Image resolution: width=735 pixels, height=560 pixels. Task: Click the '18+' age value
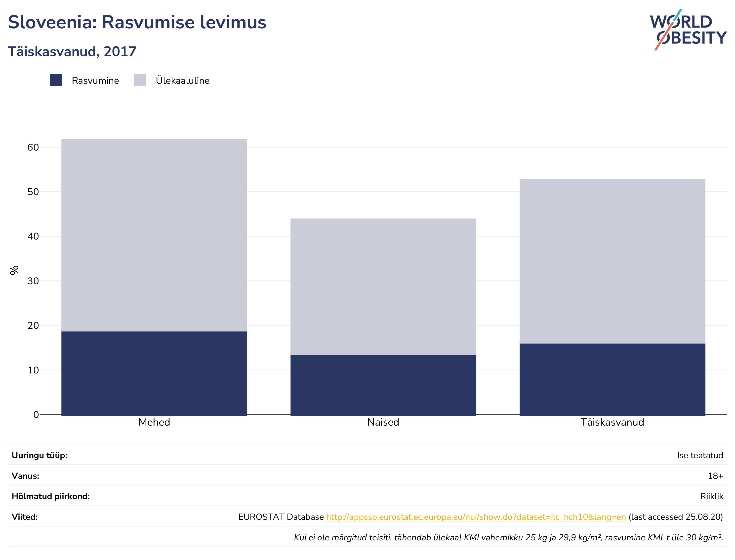tap(715, 476)
